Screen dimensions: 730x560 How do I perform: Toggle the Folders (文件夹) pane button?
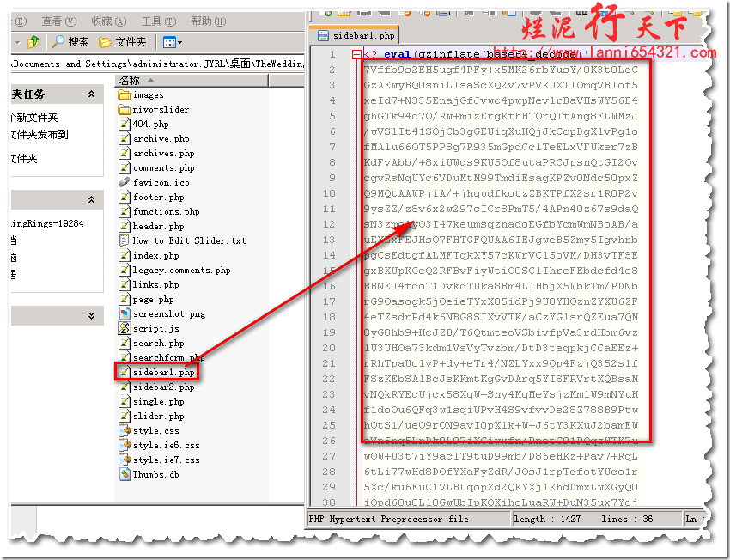[x=123, y=42]
